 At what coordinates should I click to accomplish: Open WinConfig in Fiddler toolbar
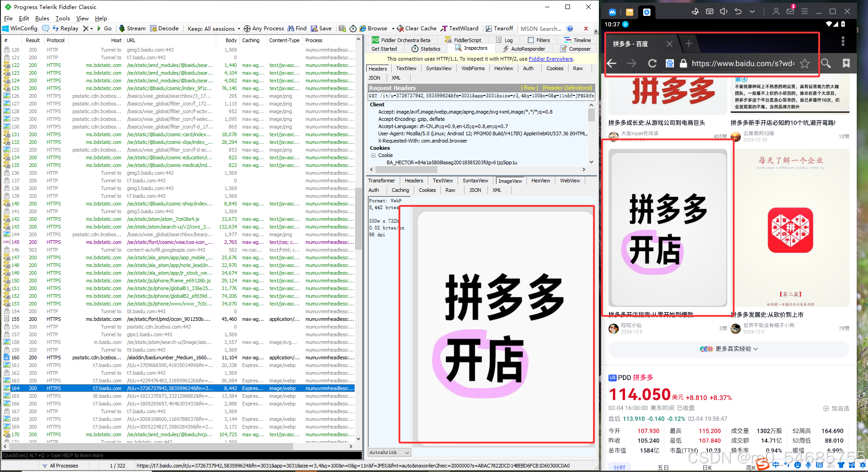(x=20, y=28)
